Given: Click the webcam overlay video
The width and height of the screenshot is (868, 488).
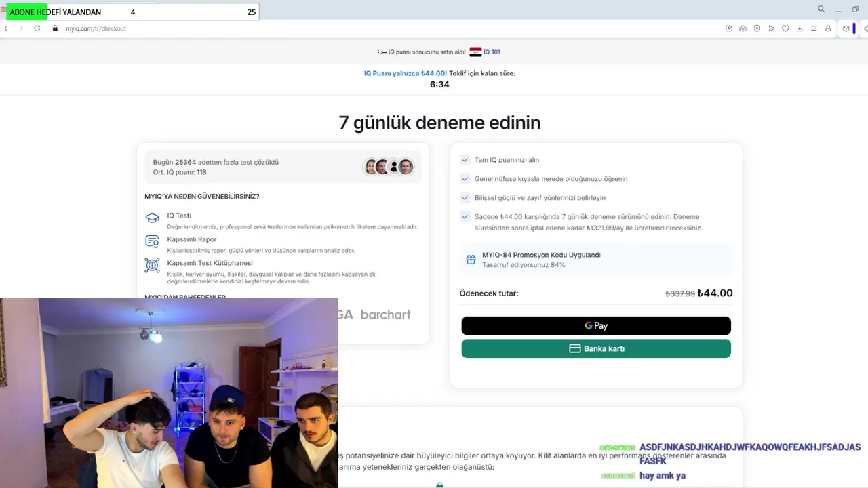Looking at the screenshot, I should coord(169,393).
